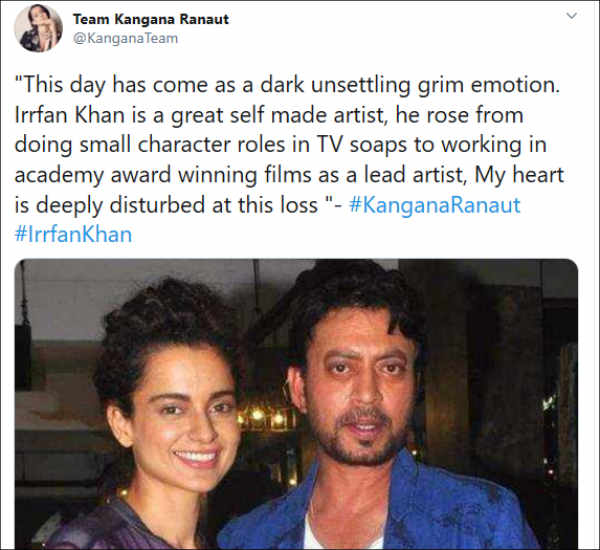Open the tweet options chevron menu
The width and height of the screenshot is (600, 550).
point(571,16)
